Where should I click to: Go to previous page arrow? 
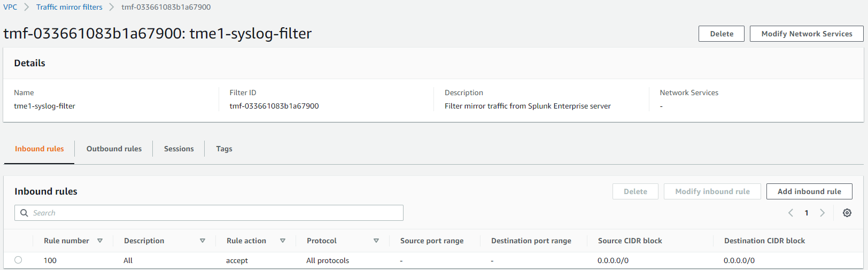tap(790, 213)
